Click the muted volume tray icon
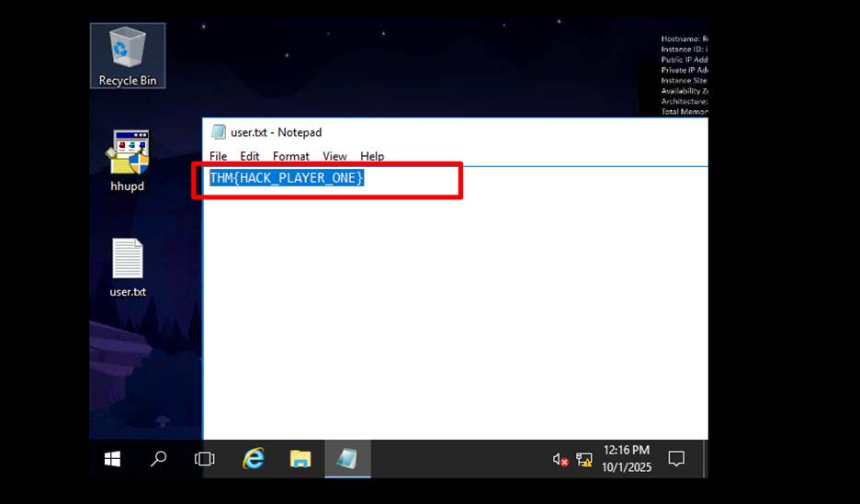Viewport: 860px width, 504px height. tap(560, 459)
